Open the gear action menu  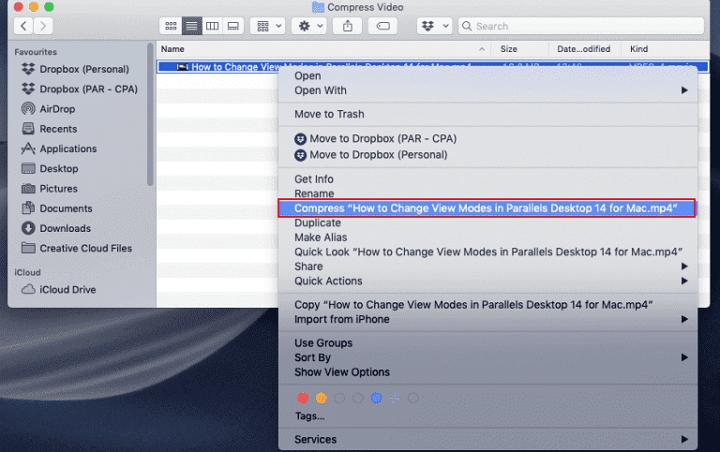point(309,26)
